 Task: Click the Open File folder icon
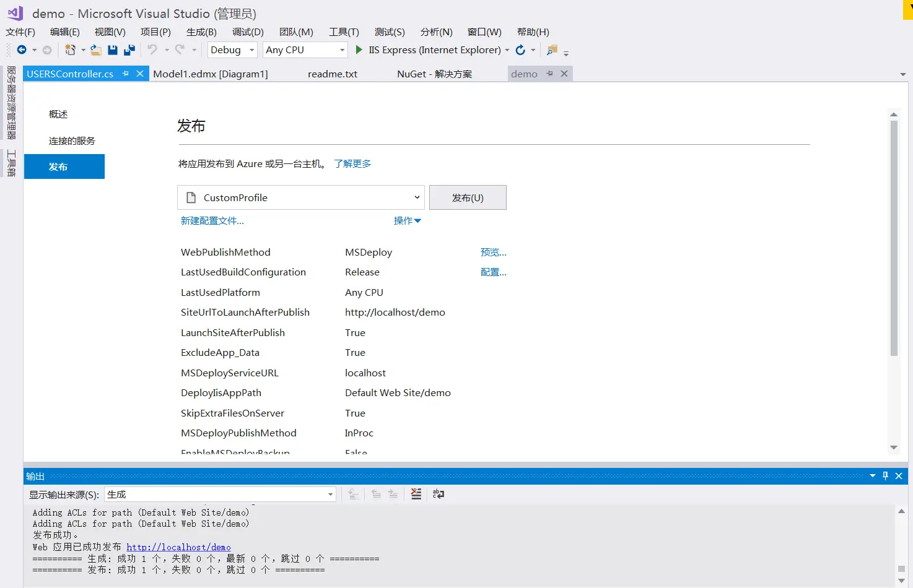click(95, 50)
